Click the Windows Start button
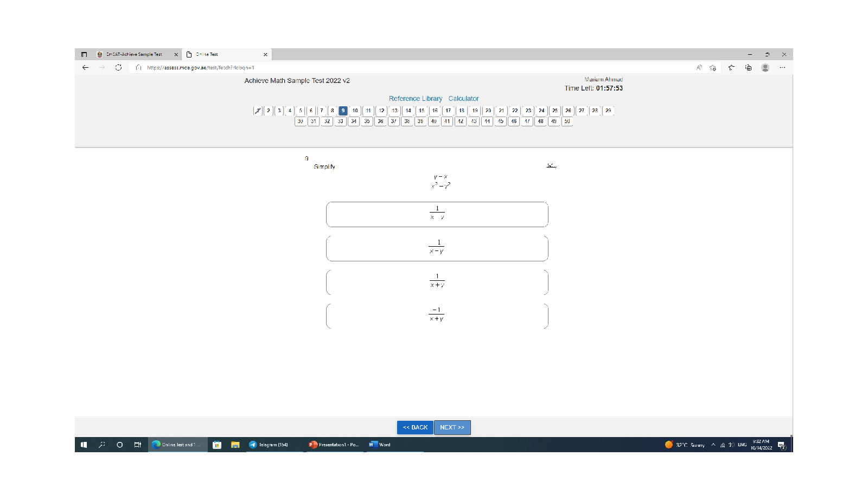The image size is (868, 488). click(x=84, y=445)
